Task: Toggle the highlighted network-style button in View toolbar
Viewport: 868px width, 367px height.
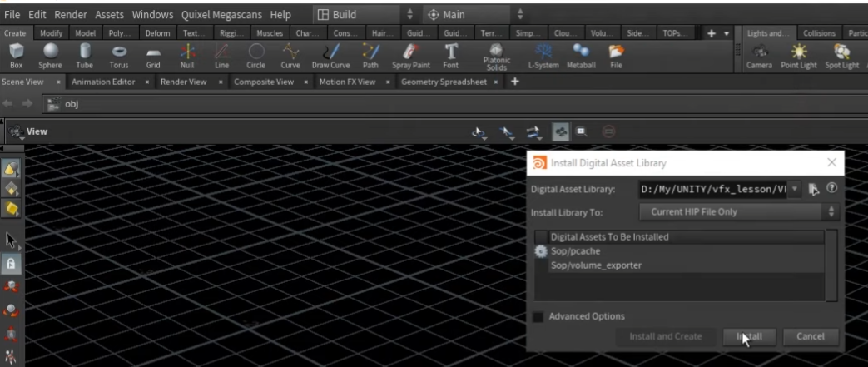Action: tap(561, 131)
